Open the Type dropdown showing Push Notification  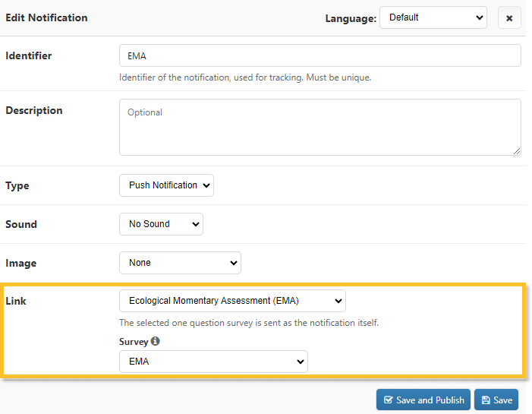[166, 185]
